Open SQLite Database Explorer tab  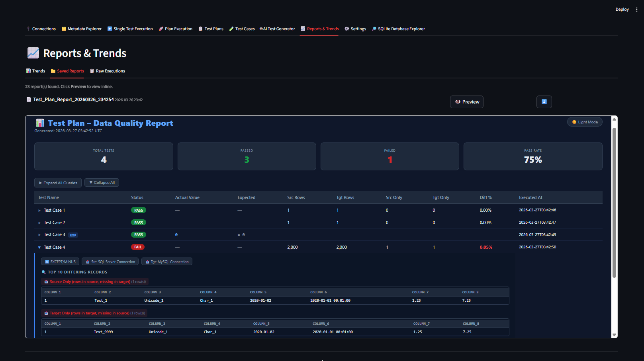coord(398,29)
